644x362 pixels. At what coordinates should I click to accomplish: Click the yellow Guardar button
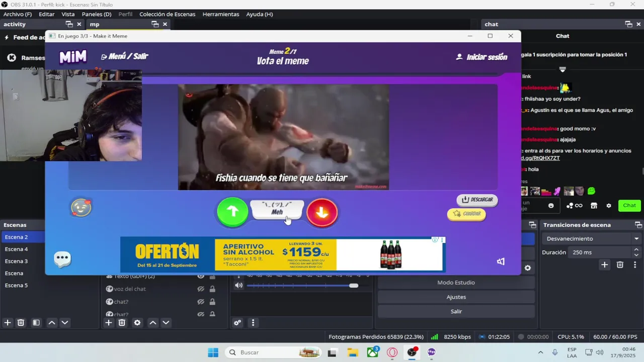(x=466, y=214)
